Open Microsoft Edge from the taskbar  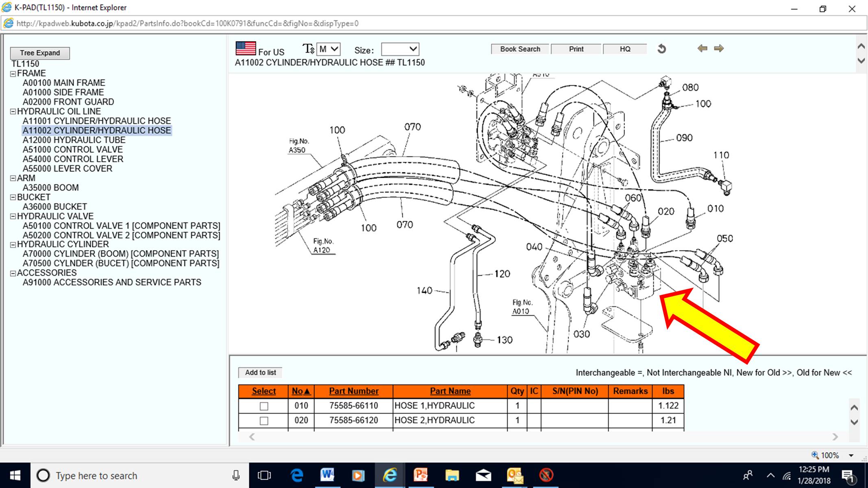pyautogui.click(x=297, y=475)
